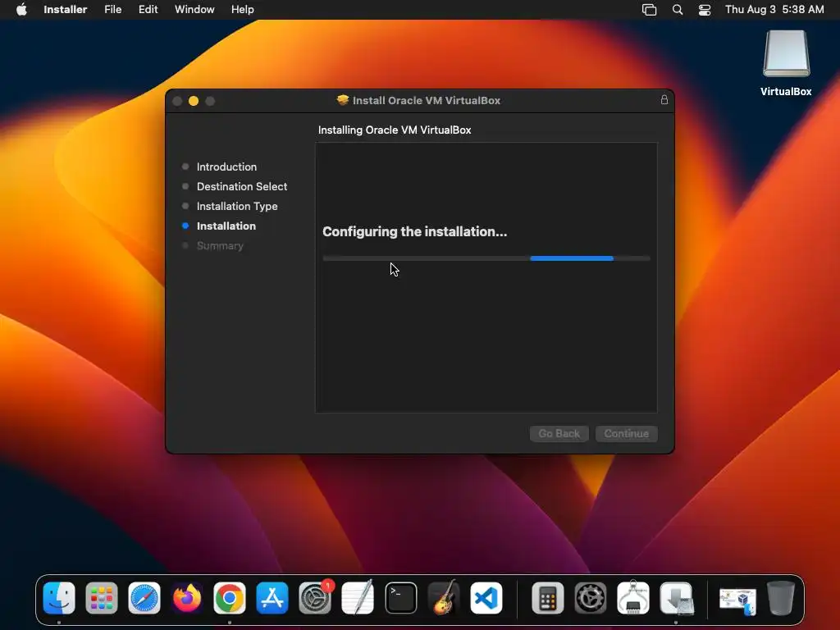Launch Visual Studio Code from Dock
The image size is (840, 630).
pos(486,598)
